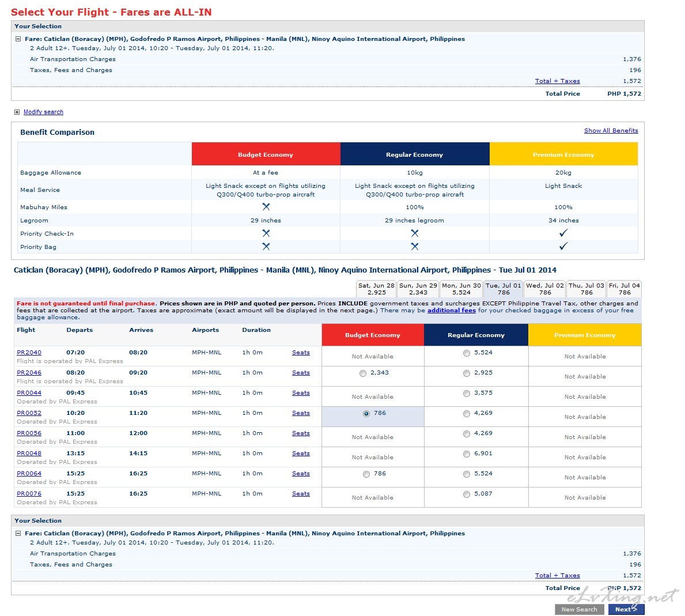Screen dimensions: 685x616
Task: Start over with the New Search button
Action: [x=579, y=610]
